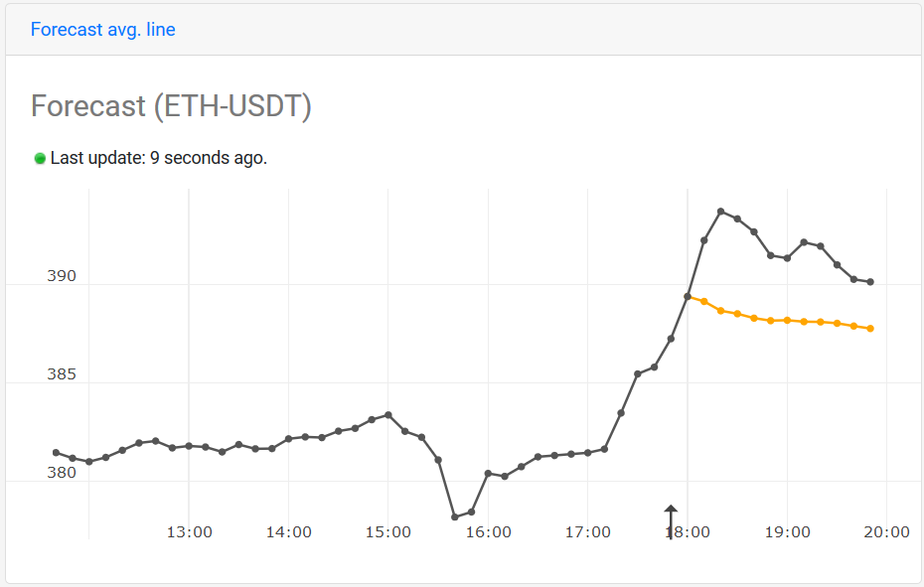
Task: Click the 15:00 time axis label
Action: 387,532
